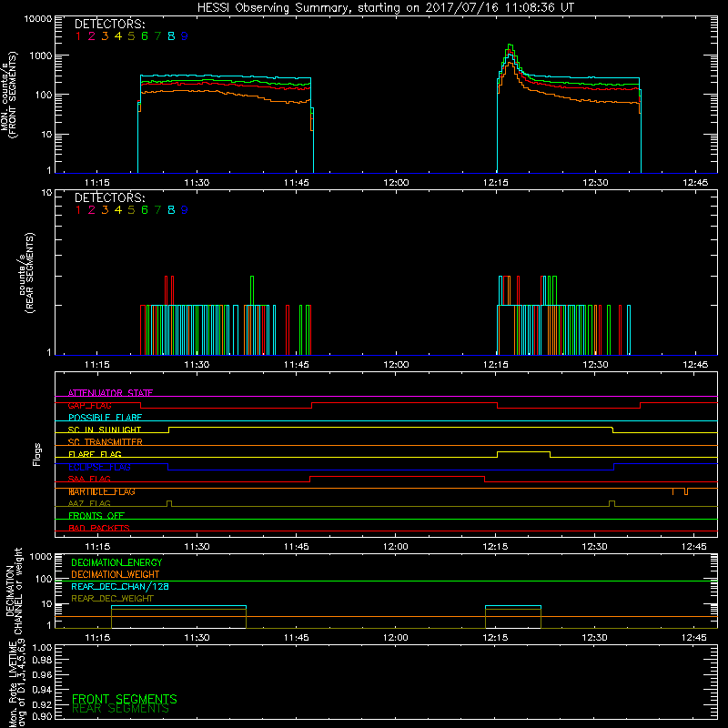Click detector 4 in rear segments legend
The height and width of the screenshot is (728, 728).
[118, 210]
